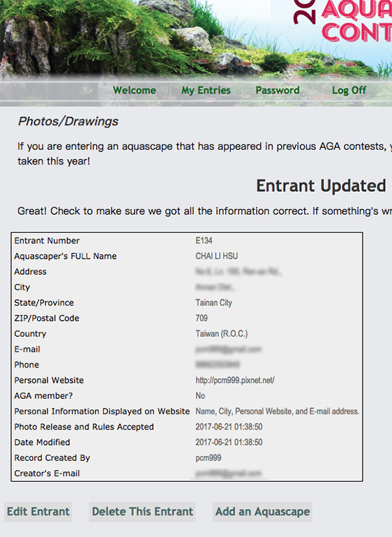392x537 pixels.
Task: Open the Password tab
Action: pyautogui.click(x=278, y=91)
